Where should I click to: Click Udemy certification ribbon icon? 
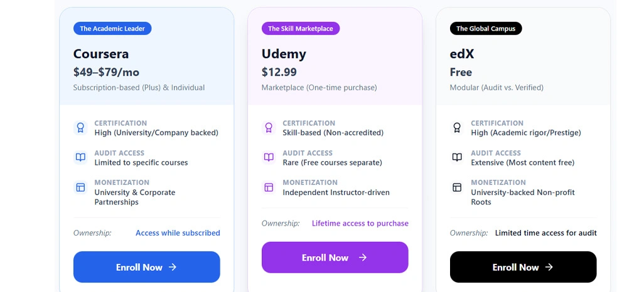click(269, 128)
